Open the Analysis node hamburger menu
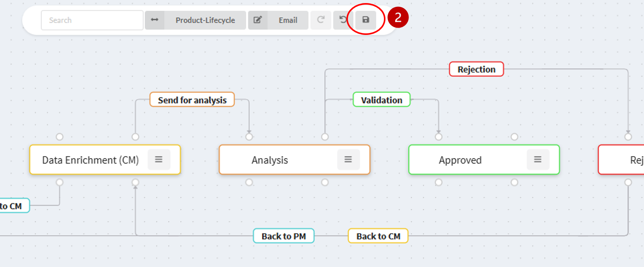 (348, 160)
